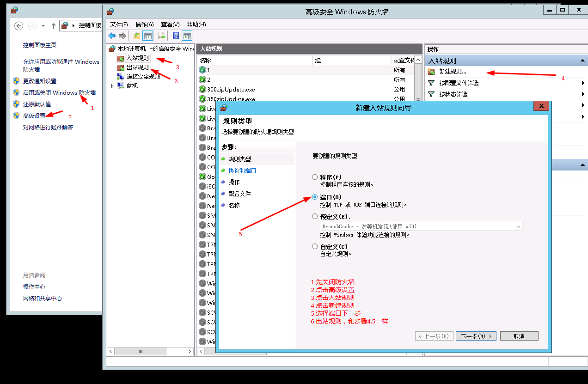Viewport: 588px width, 384px height.
Task: Select the 预定义(E) radio button
Action: [315, 216]
